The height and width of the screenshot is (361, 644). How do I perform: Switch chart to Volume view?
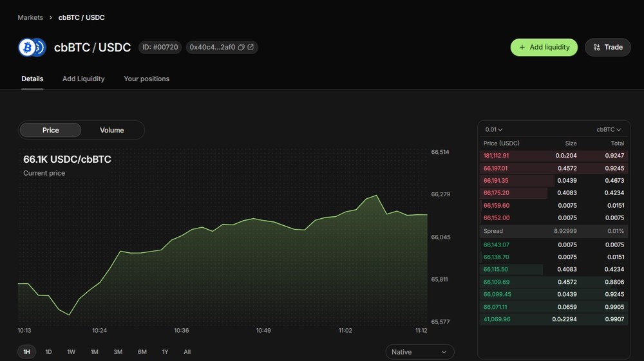point(111,130)
